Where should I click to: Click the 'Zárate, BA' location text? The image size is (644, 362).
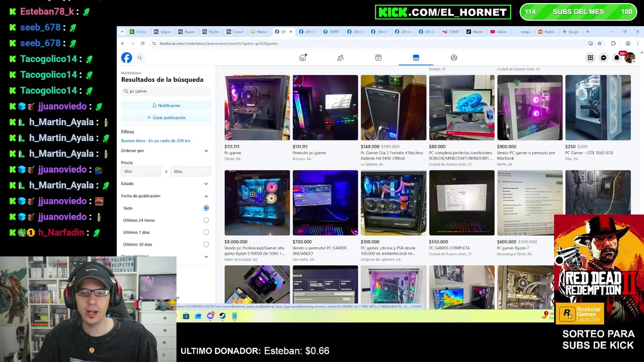click(232, 159)
